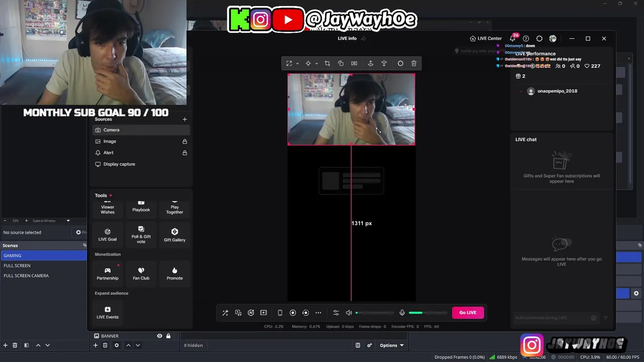
Task: Toggle visibility of BANNER source in OBS
Action: click(159, 336)
